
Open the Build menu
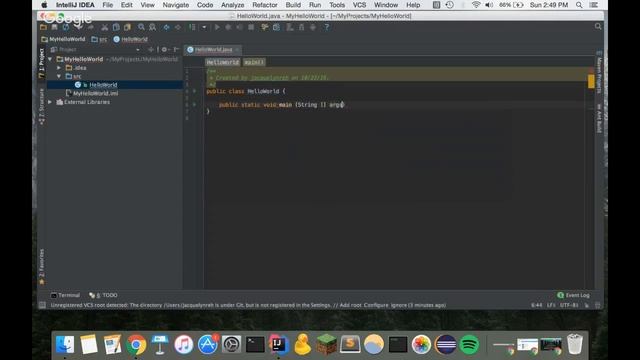coord(293,5)
